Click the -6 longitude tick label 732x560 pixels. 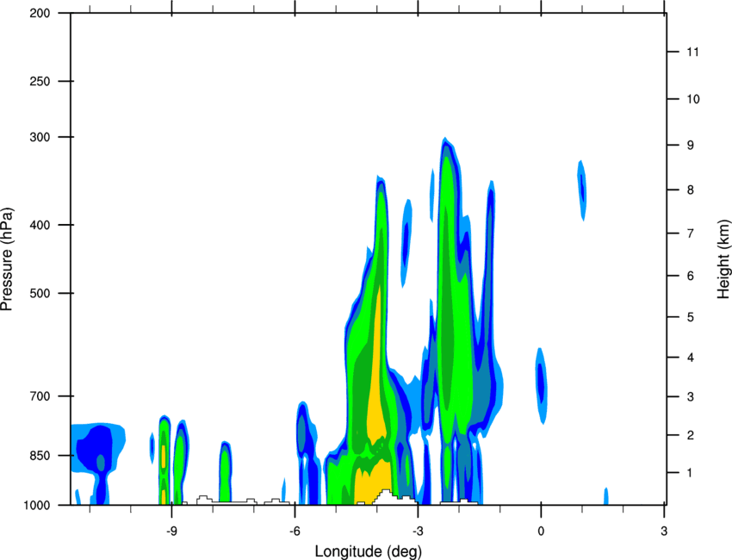(295, 532)
